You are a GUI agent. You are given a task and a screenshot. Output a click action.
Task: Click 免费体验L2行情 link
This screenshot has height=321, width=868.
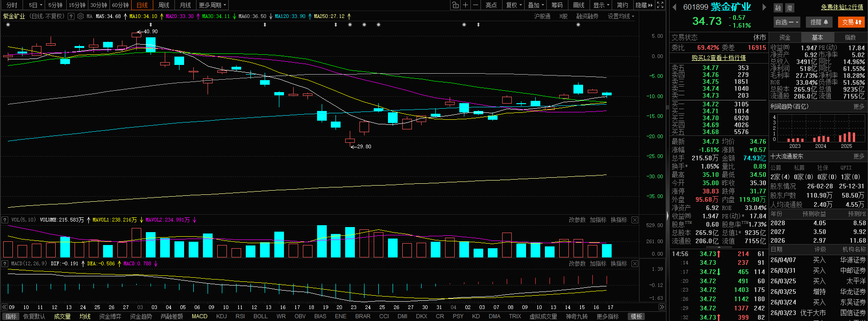842,7
